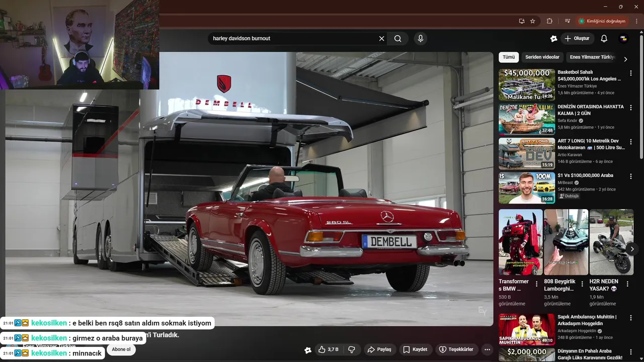Select the Tümü filter chip

point(509,57)
